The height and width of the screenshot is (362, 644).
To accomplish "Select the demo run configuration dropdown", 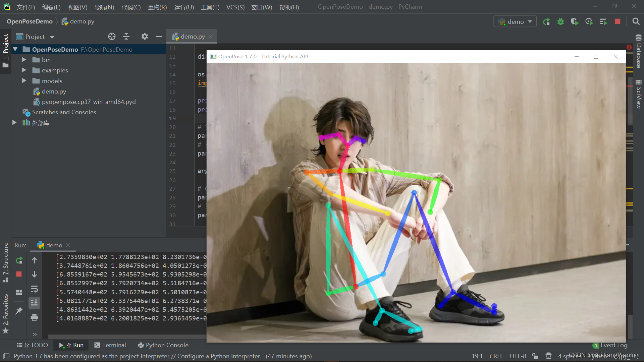I will (515, 21).
